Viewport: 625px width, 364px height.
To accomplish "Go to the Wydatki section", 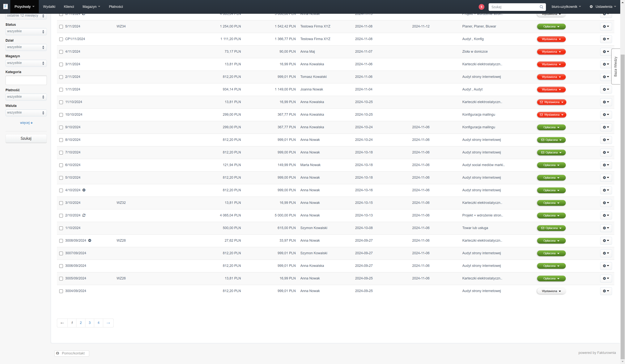I will click(x=49, y=7).
